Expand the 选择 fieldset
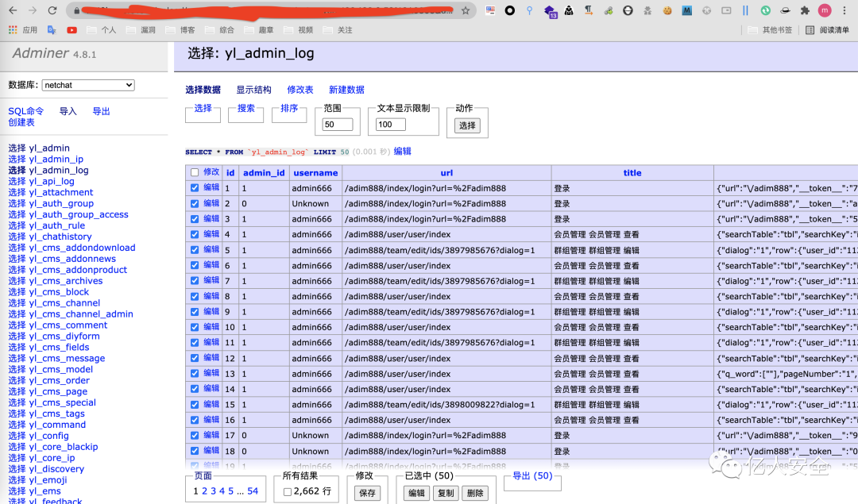 203,108
